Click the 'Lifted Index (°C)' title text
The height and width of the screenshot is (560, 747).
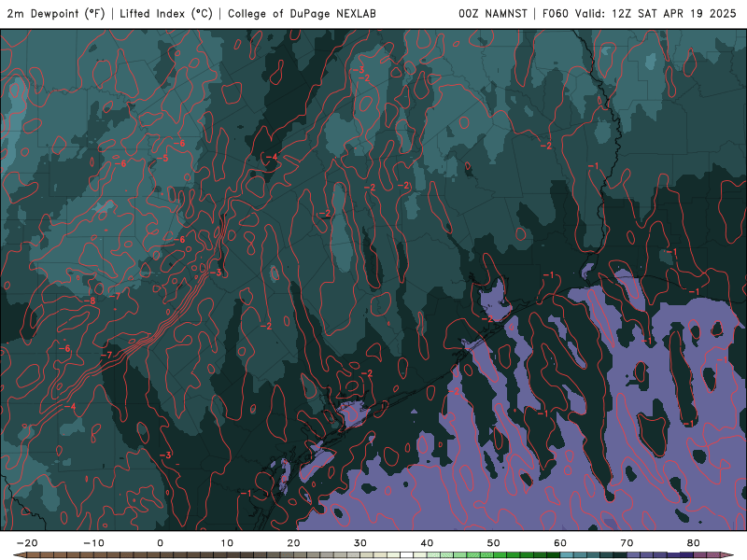click(x=166, y=14)
